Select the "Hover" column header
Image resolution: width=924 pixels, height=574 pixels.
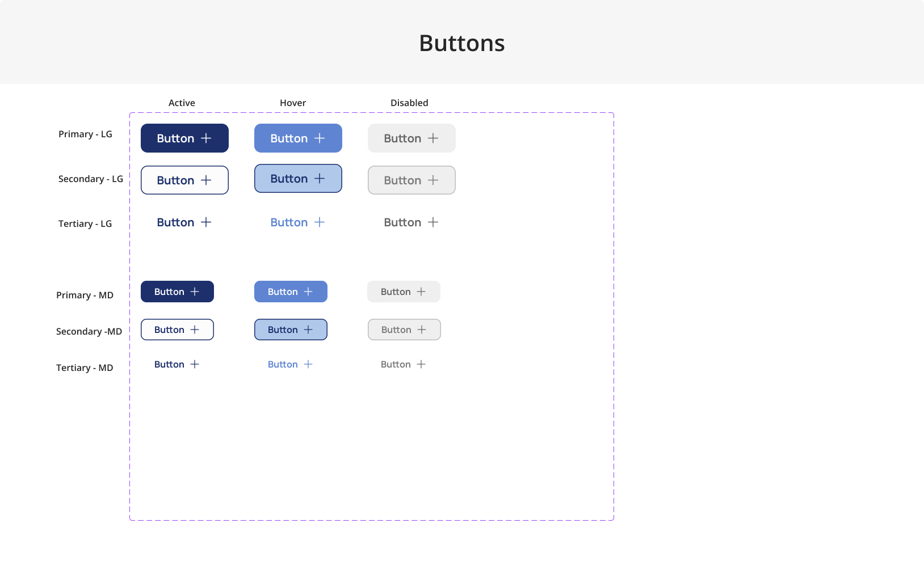(x=293, y=103)
